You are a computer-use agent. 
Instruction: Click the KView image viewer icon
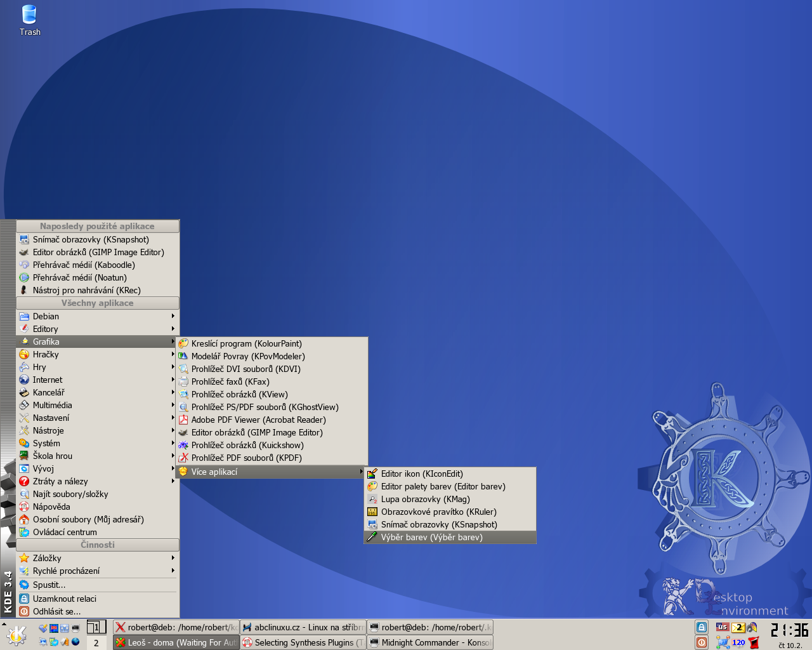[x=183, y=394]
